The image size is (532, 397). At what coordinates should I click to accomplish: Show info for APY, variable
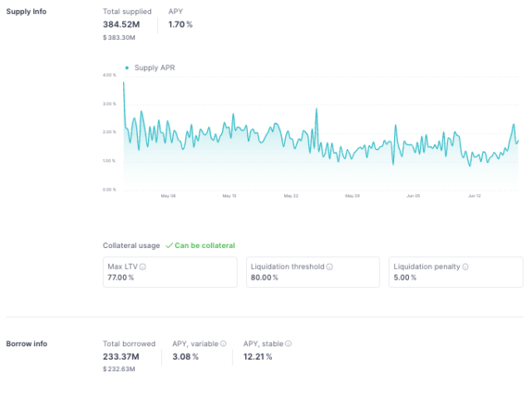click(223, 344)
